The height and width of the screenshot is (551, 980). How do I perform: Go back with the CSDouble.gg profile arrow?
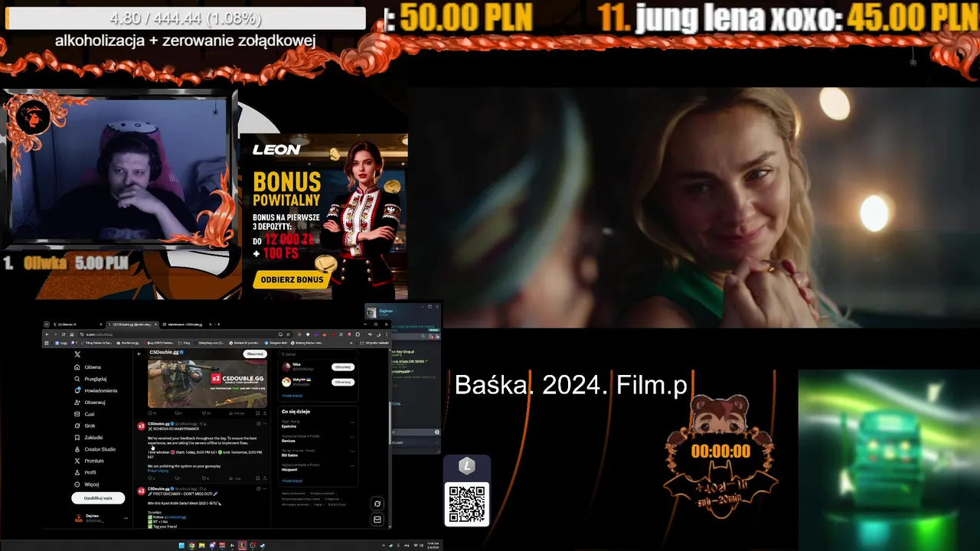coord(139,354)
